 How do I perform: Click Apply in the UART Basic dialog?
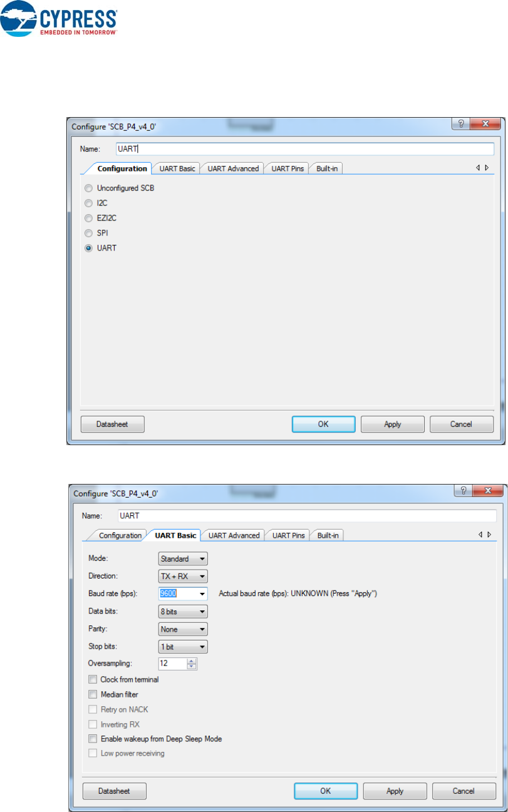coord(395,791)
